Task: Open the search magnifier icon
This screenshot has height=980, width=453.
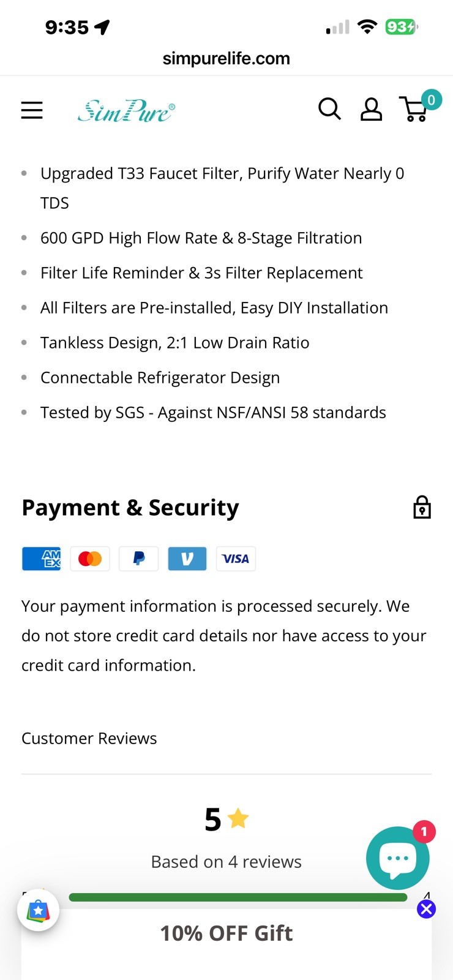Action: click(329, 109)
